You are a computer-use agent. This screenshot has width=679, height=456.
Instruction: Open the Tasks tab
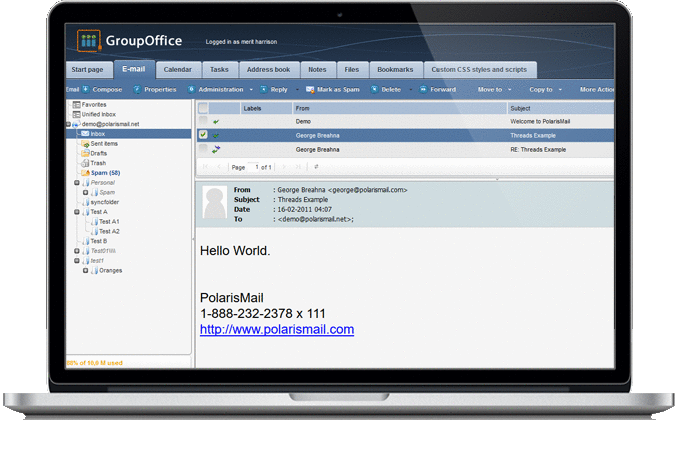point(219,70)
